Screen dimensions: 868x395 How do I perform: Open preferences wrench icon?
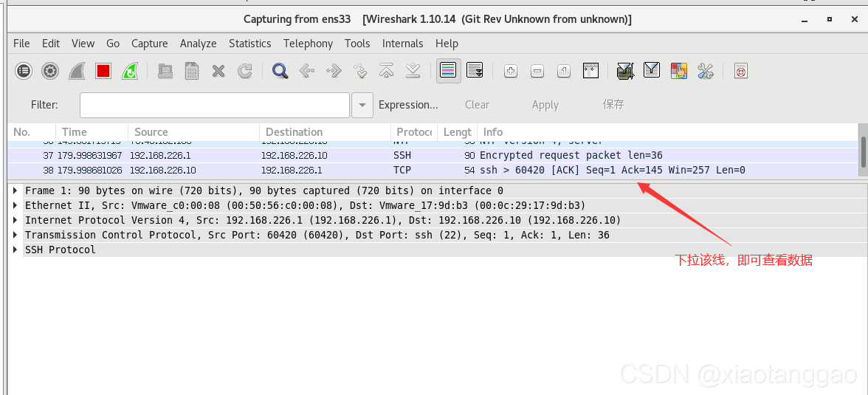(x=706, y=71)
